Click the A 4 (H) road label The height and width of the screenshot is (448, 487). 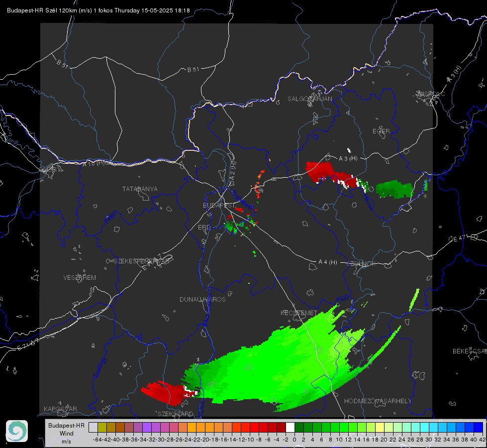(328, 262)
